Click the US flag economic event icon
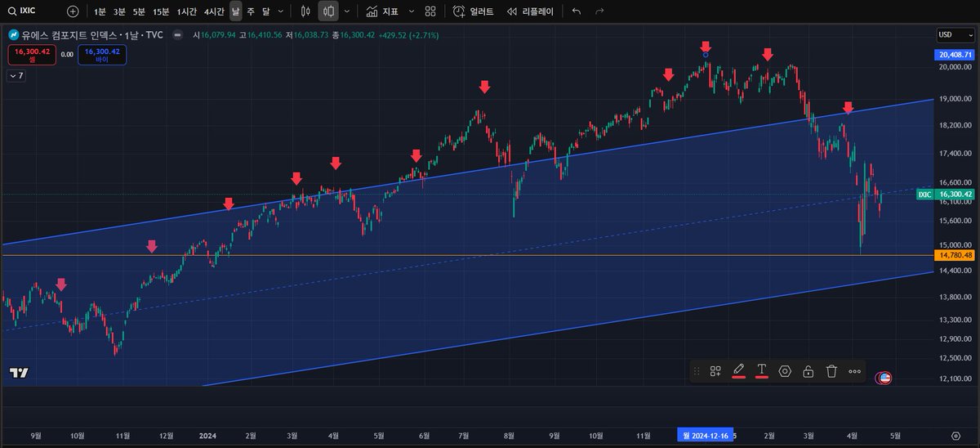 [x=884, y=378]
